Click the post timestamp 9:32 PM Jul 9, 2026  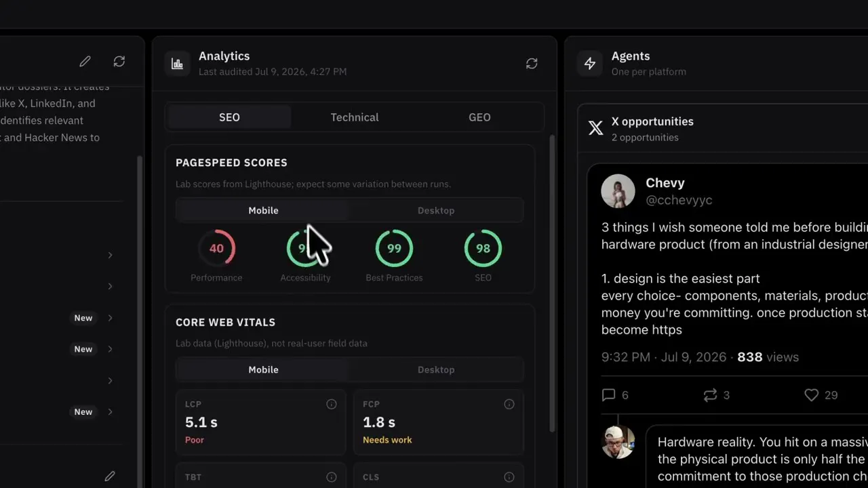[664, 357]
